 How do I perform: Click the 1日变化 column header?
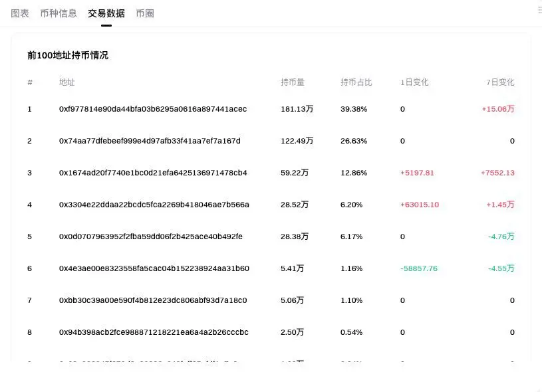(414, 82)
